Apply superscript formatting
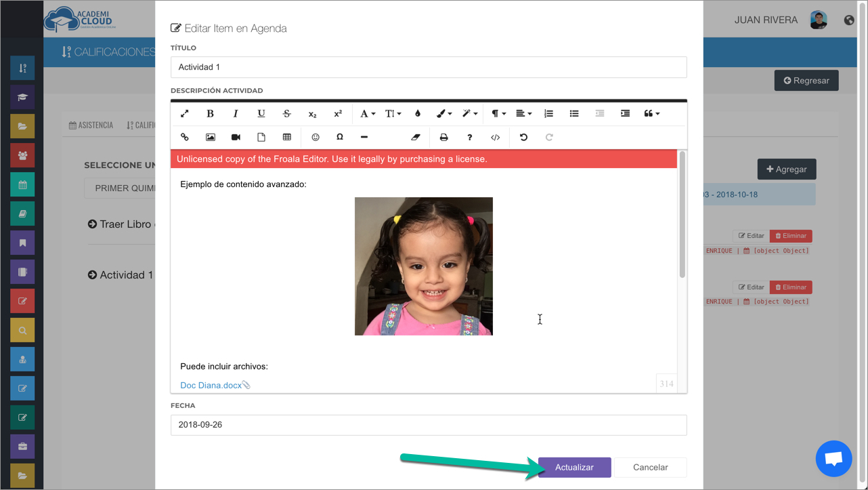This screenshot has width=868, height=490. tap(338, 114)
